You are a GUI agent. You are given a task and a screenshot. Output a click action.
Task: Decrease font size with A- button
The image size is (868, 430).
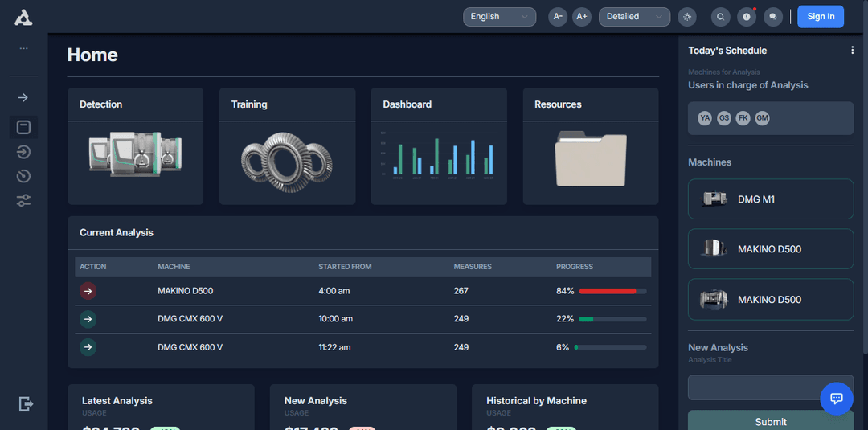click(558, 17)
